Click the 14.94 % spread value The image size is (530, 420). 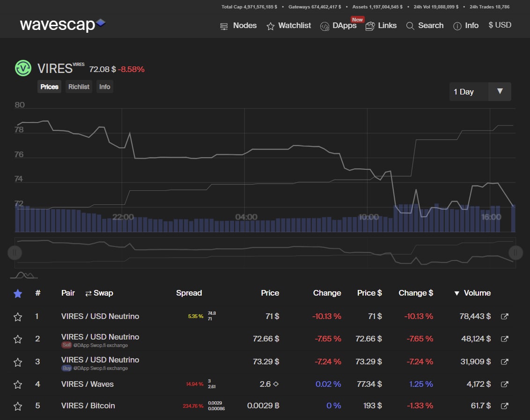pos(195,384)
